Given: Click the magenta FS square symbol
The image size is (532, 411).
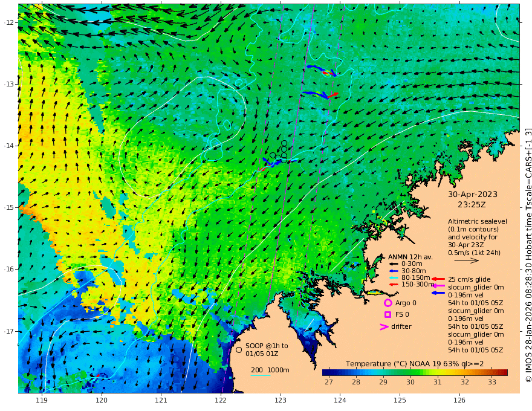Looking at the screenshot, I should coord(388,315).
